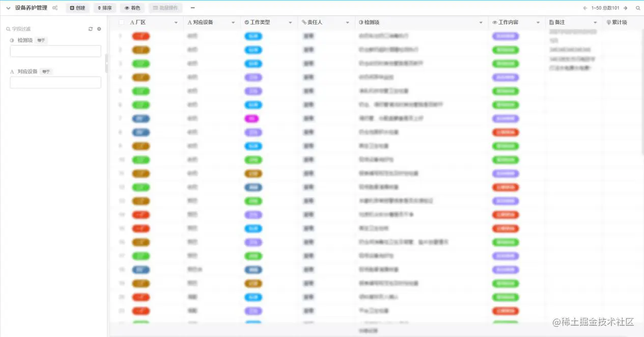Open the 工作内容 column dropdown arrow
The image size is (644, 337).
(x=538, y=23)
